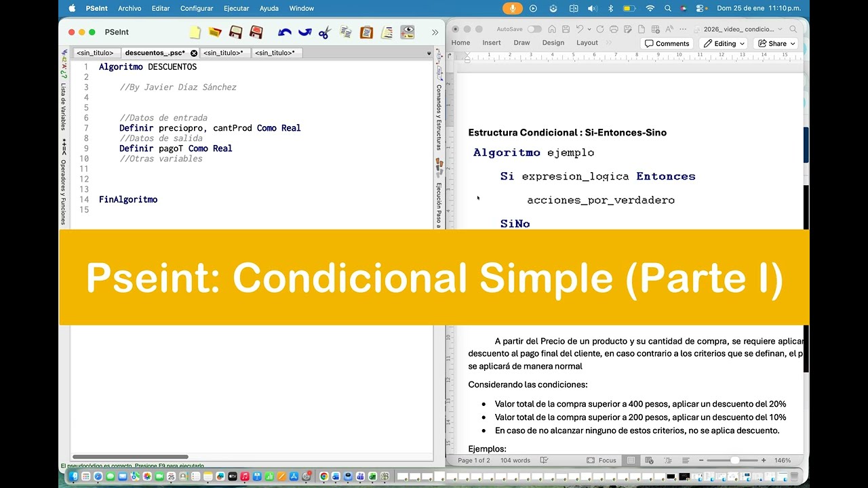868x488 pixels.
Task: Click the New file icon in PSeInt toolbar
Action: tap(195, 32)
